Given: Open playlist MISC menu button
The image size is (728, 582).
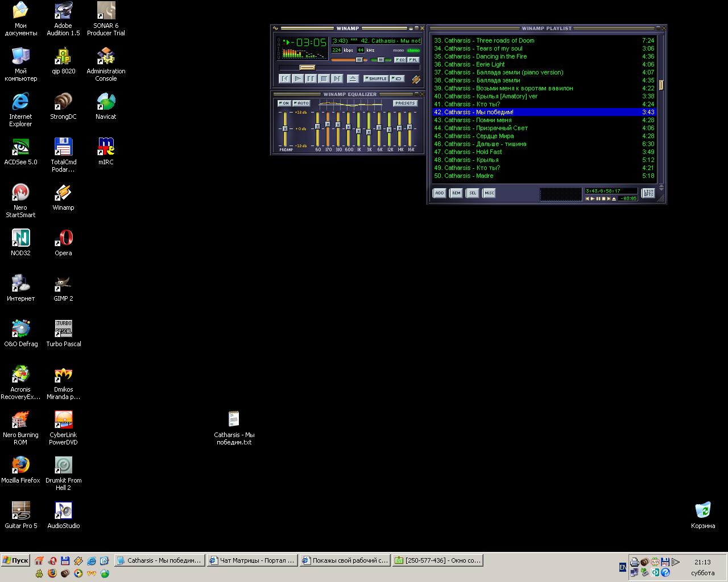Looking at the screenshot, I should (489, 193).
